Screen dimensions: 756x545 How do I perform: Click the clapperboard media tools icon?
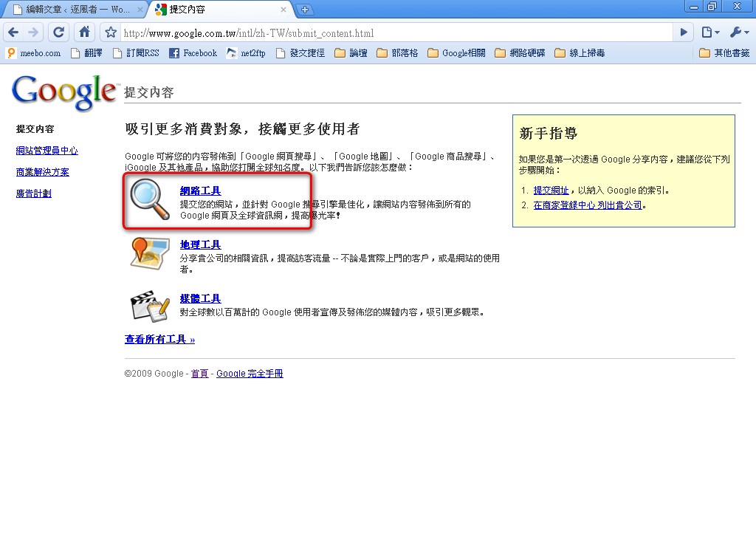[150, 306]
